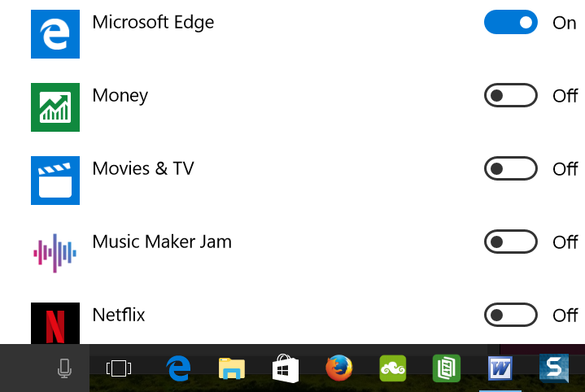Switch on the Movies & TV toggle
Image resolution: width=585 pixels, height=392 pixels.
511,168
